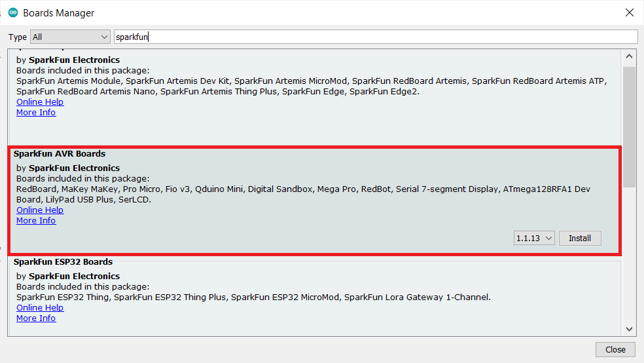Open More Info for SparkFun ESP32 Boards

click(x=36, y=318)
